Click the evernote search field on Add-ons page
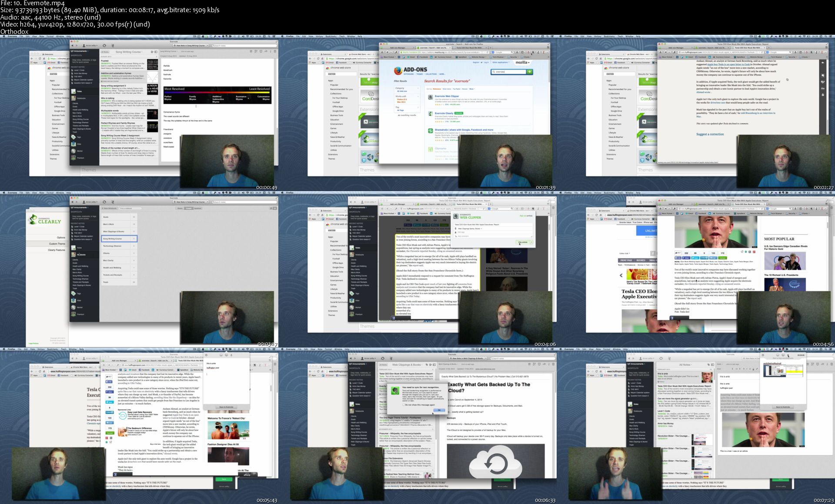Image resolution: width=835 pixels, height=504 pixels. [x=509, y=72]
